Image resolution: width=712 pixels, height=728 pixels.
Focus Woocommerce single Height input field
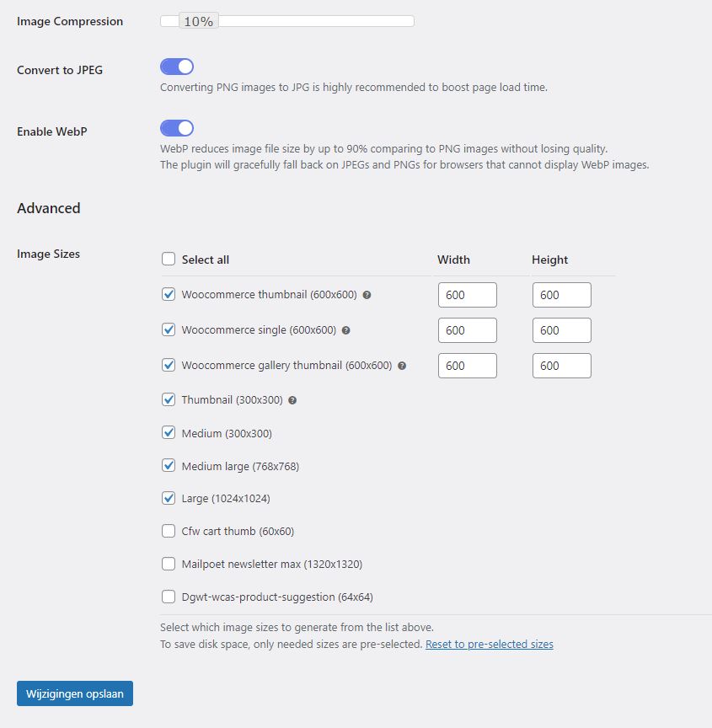coord(562,330)
